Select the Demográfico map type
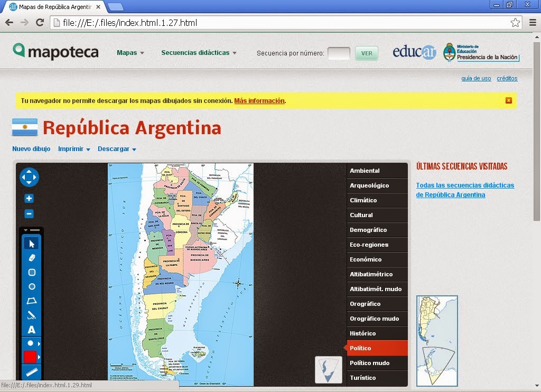 tap(377, 230)
